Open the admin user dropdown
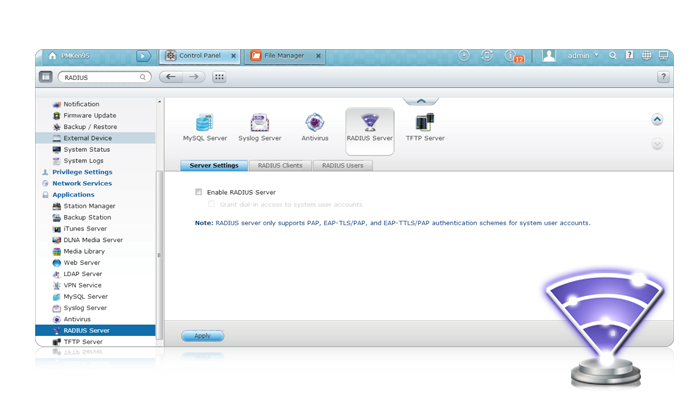 click(582, 56)
